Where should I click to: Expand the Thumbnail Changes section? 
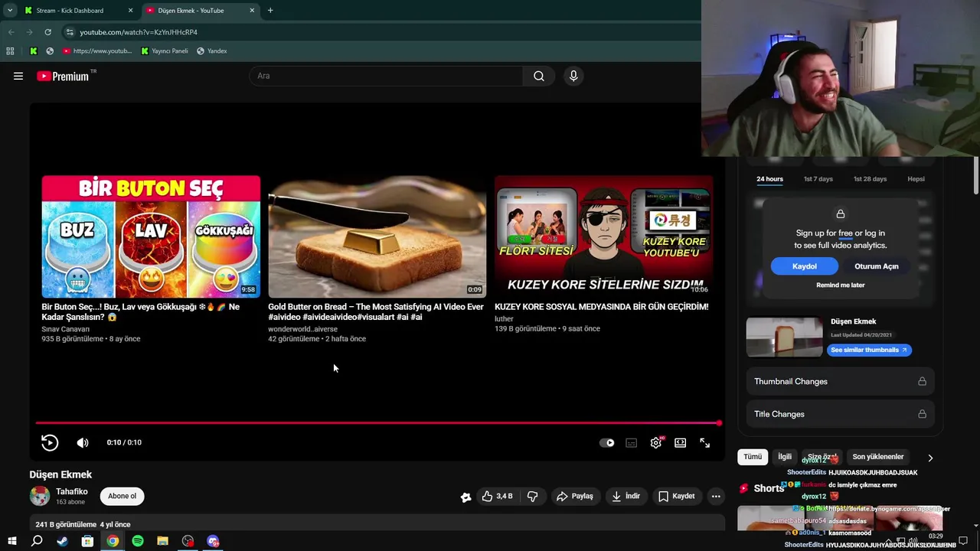840,381
